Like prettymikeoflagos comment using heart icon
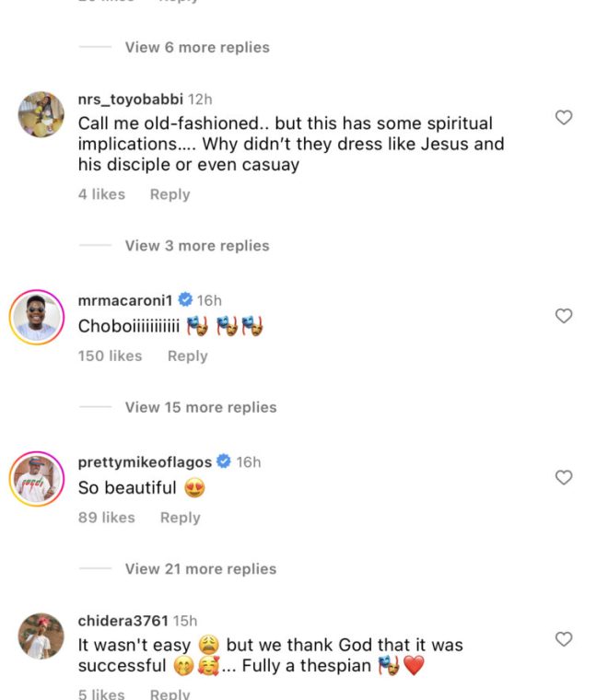 564,477
